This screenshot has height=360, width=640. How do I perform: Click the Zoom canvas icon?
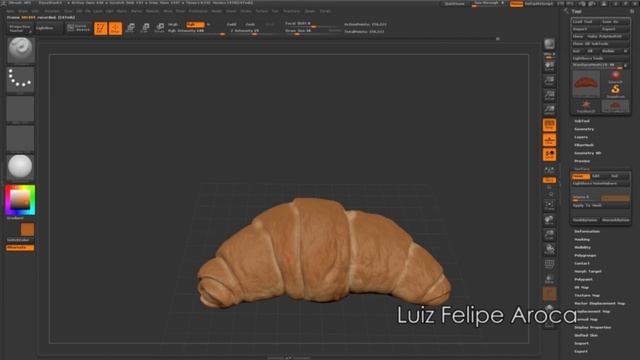(x=549, y=81)
